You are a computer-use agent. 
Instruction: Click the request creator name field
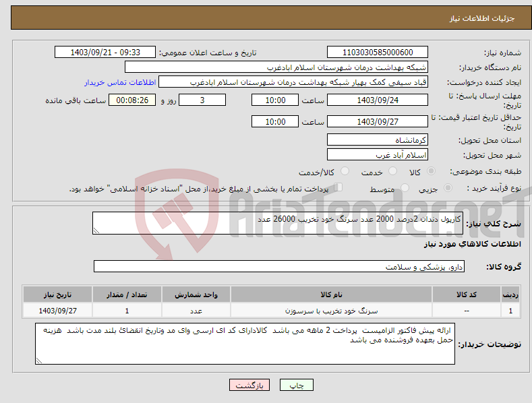click(x=293, y=82)
